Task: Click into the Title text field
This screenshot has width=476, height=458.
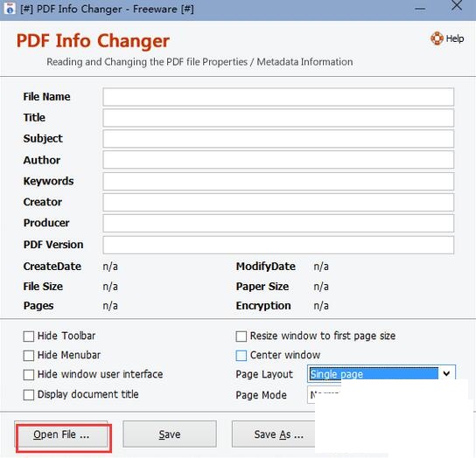Action: tap(278, 118)
